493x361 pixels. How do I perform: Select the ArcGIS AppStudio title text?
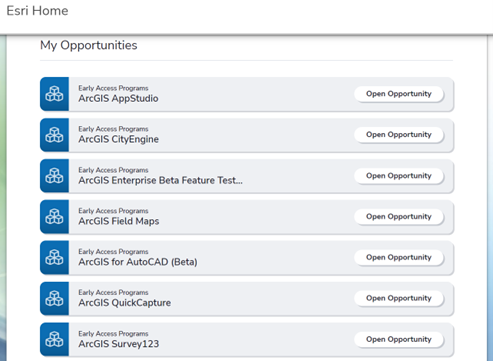[118, 99]
